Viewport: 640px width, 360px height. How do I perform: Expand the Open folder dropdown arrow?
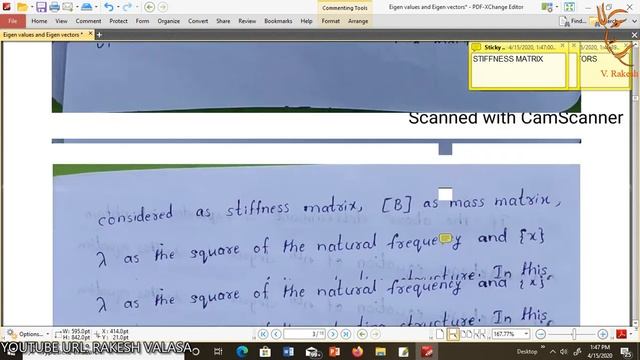[31, 7]
